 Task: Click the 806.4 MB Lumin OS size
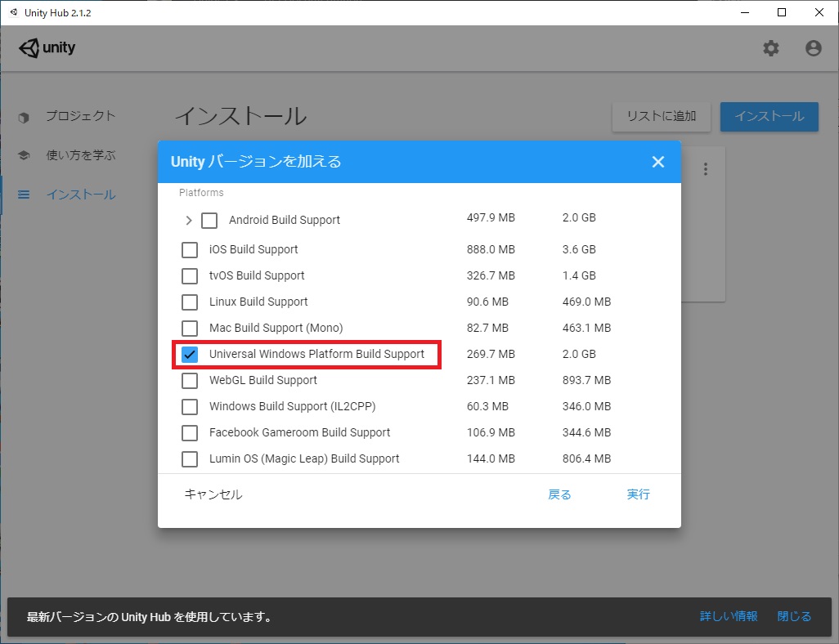coord(586,459)
